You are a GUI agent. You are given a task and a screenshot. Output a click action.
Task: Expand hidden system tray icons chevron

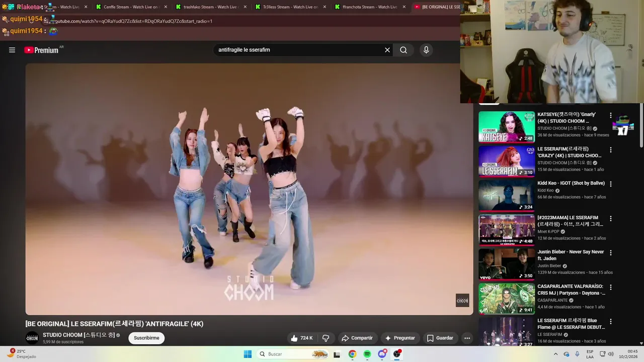pos(555,354)
